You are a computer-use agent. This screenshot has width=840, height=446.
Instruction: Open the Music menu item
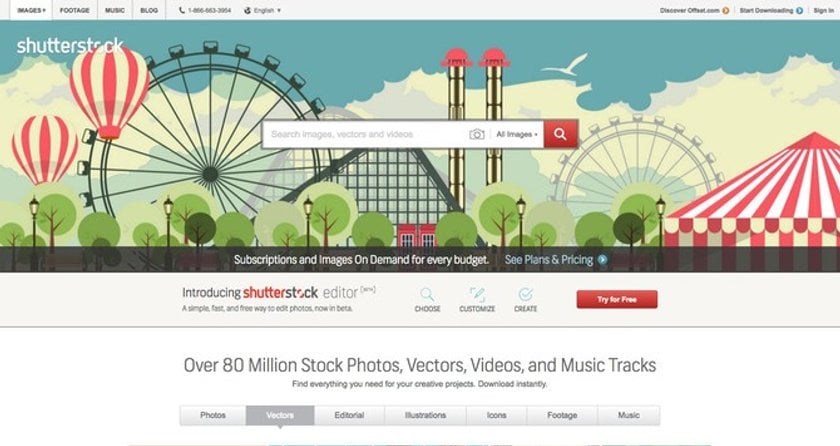click(115, 10)
